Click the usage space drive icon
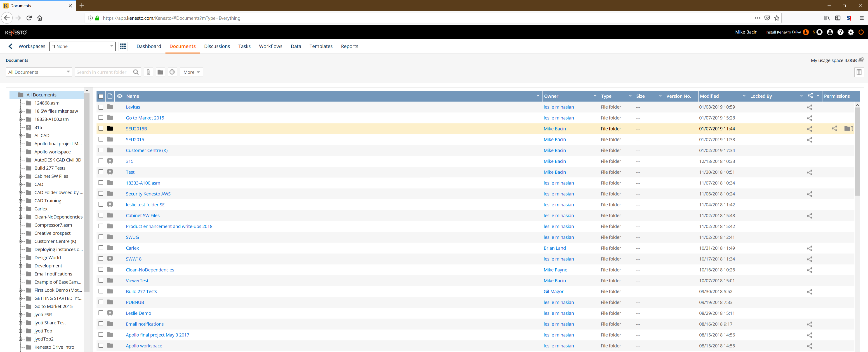This screenshot has width=868, height=352. 861,60
